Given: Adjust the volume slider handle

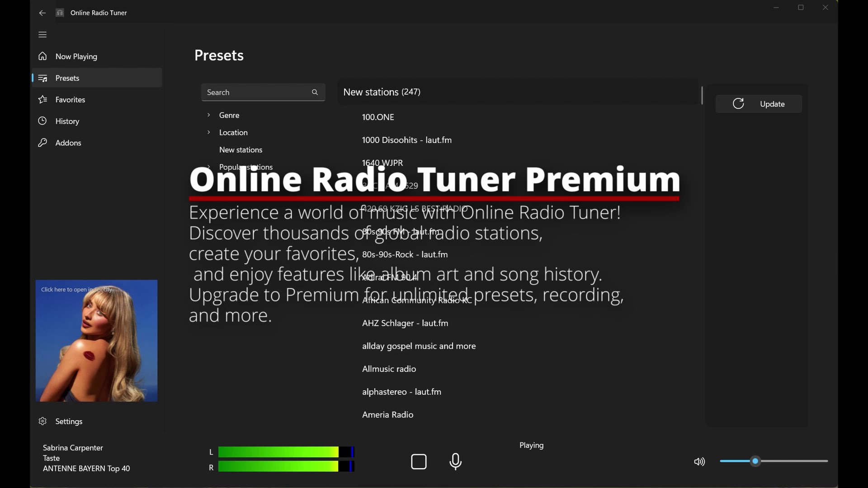Looking at the screenshot, I should click(755, 461).
